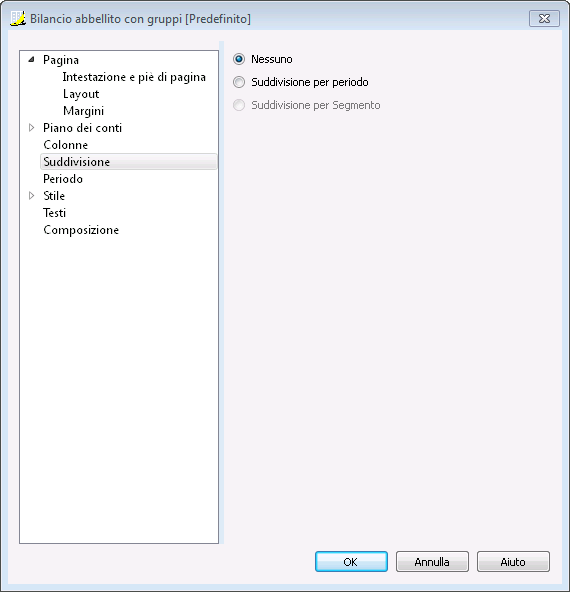Select the Layout tree item

tap(81, 94)
